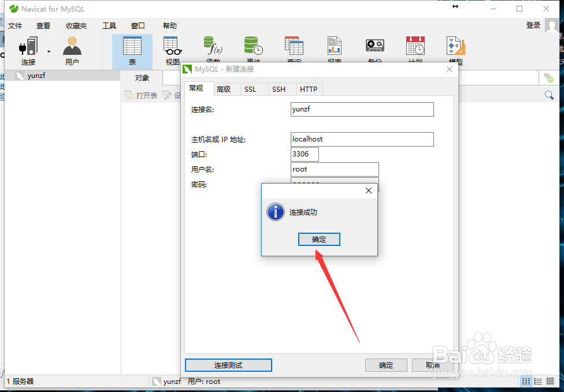Click the Navicat logo icon in title bar

point(14,9)
